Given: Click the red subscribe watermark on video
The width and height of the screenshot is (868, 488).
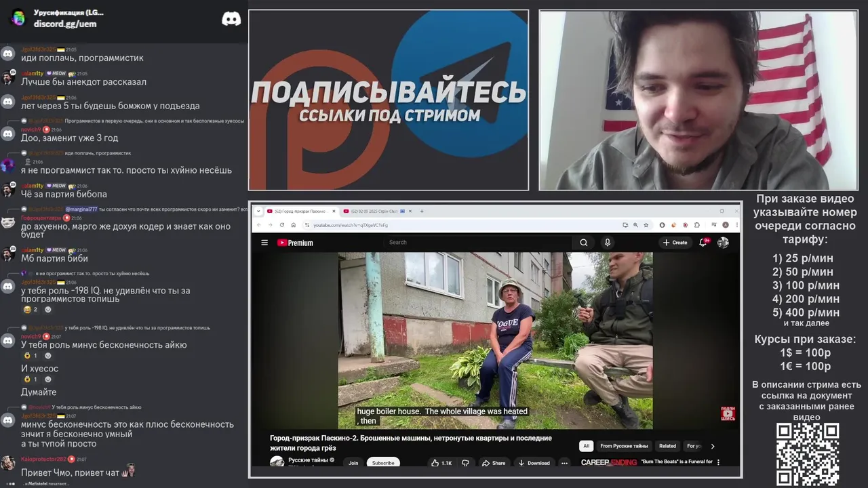Looking at the screenshot, I should [x=728, y=413].
